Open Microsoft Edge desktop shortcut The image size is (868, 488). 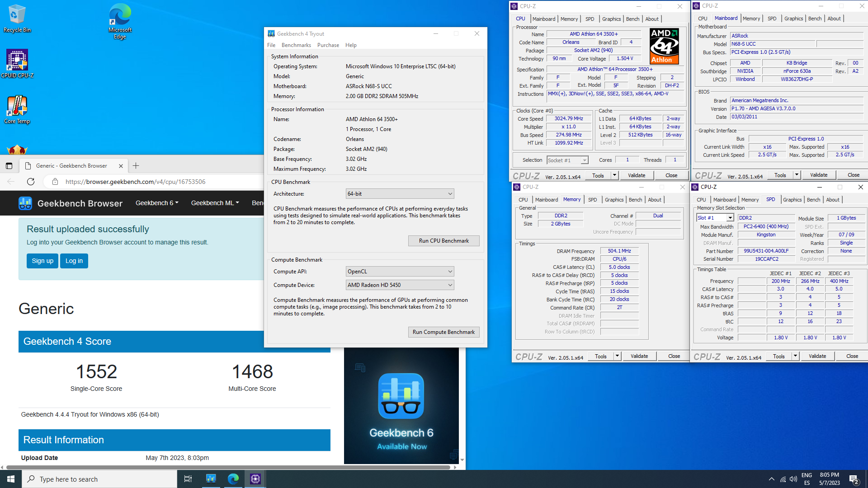(120, 21)
